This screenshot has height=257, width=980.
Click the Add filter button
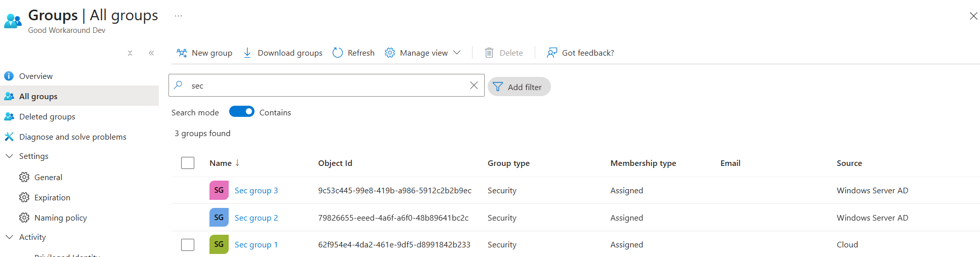[519, 87]
